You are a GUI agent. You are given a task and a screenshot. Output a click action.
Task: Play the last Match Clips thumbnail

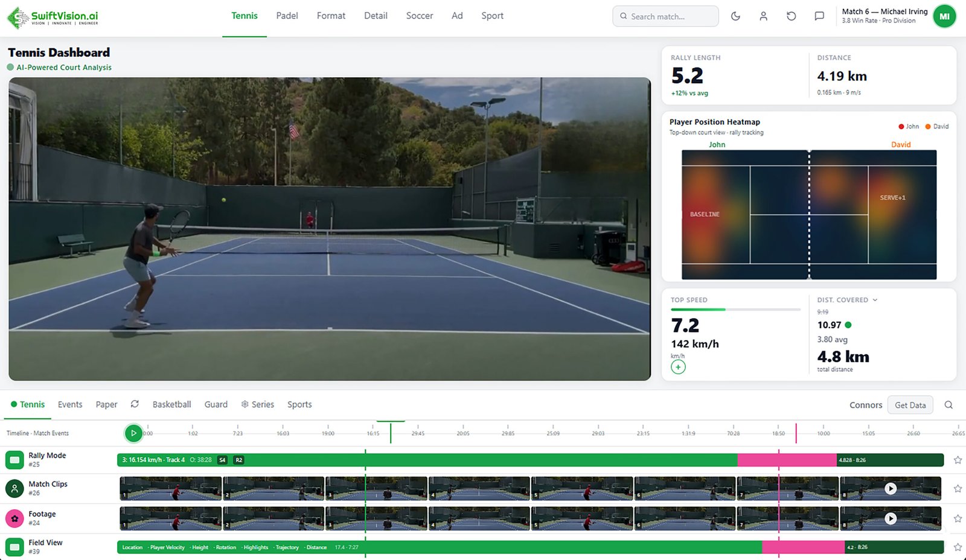[x=891, y=489]
